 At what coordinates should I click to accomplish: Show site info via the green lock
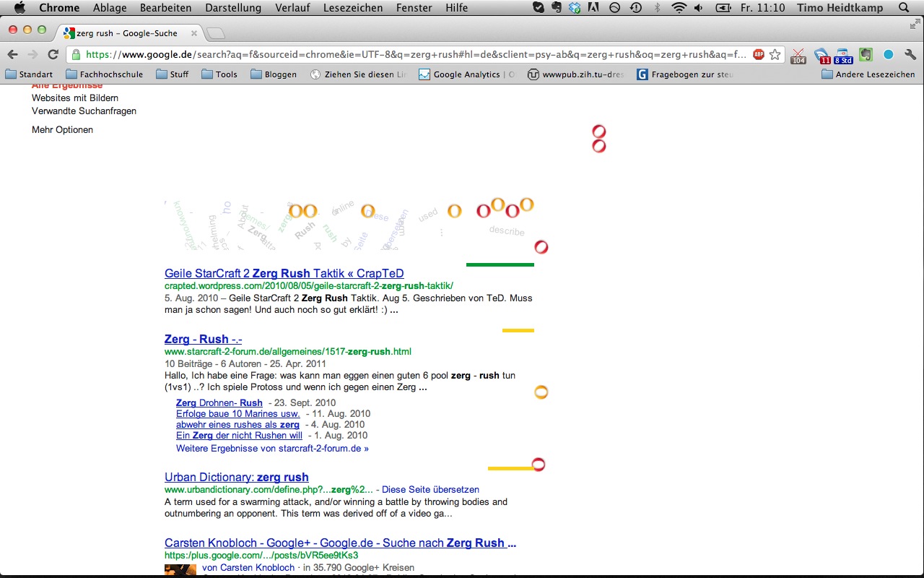76,55
